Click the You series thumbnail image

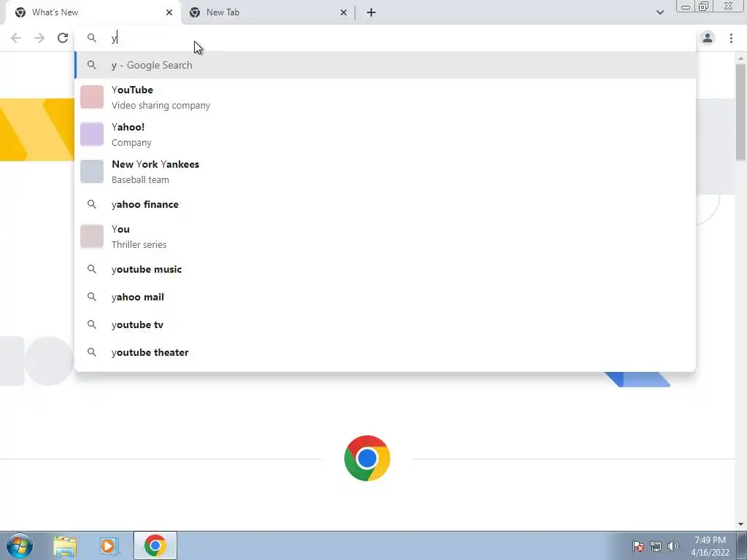[92, 236]
